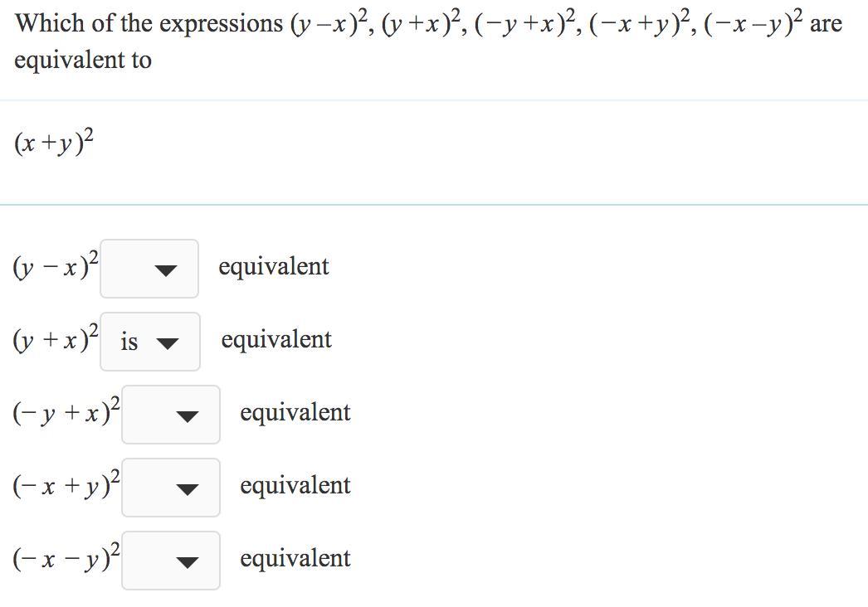The height and width of the screenshot is (607, 868).
Task: Expand the dropdown for the (−x − y)² row
Action: (171, 561)
